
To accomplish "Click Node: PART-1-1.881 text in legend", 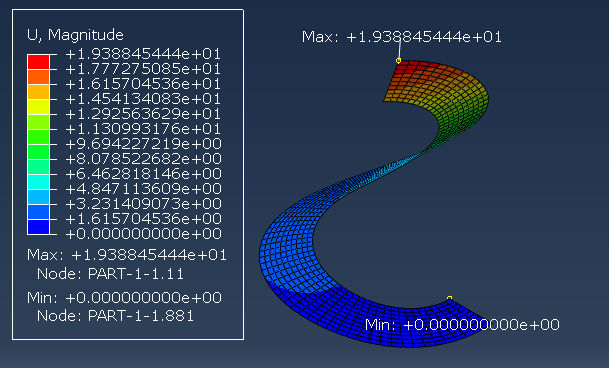I will click(115, 316).
